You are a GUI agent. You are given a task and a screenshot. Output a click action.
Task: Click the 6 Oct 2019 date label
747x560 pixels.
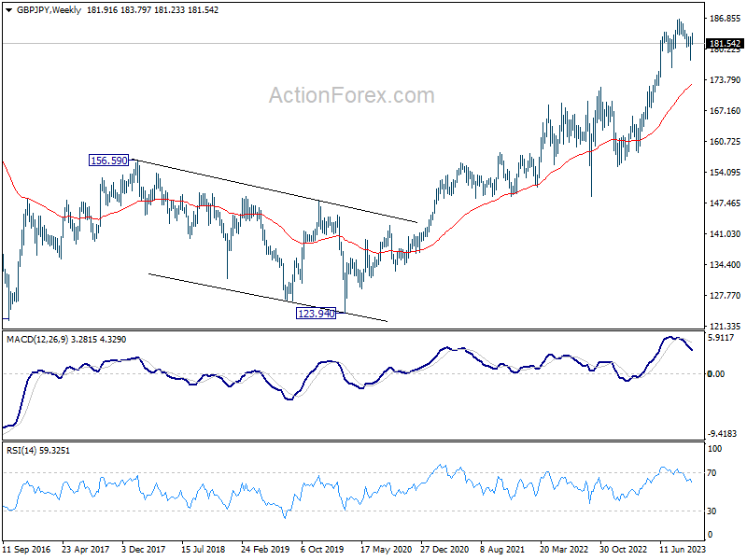[x=322, y=550]
